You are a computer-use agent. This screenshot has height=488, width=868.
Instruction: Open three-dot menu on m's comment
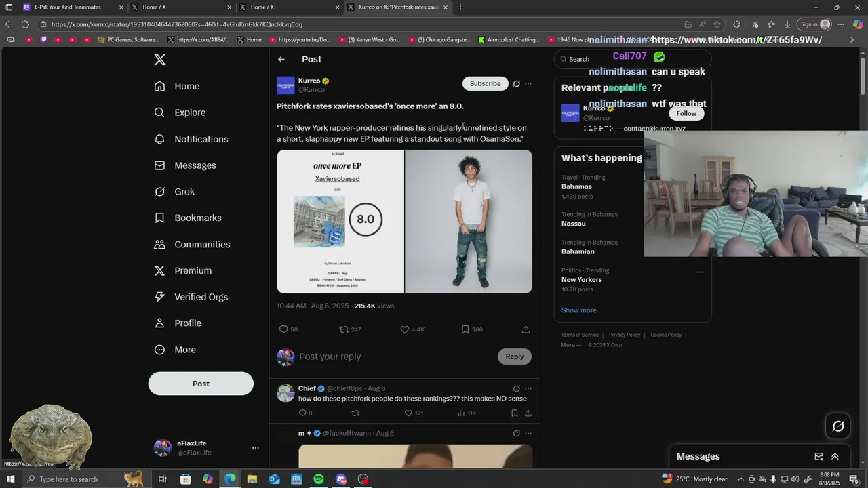[528, 434]
